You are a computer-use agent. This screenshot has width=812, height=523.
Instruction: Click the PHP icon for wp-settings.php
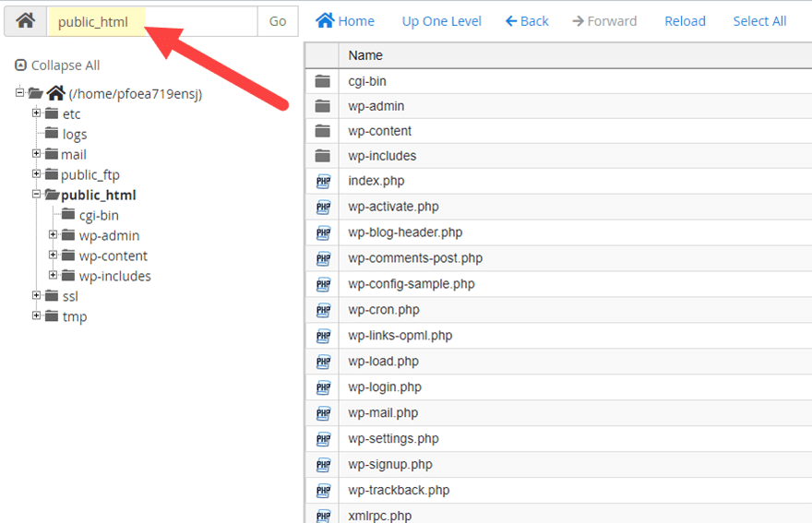pos(323,439)
